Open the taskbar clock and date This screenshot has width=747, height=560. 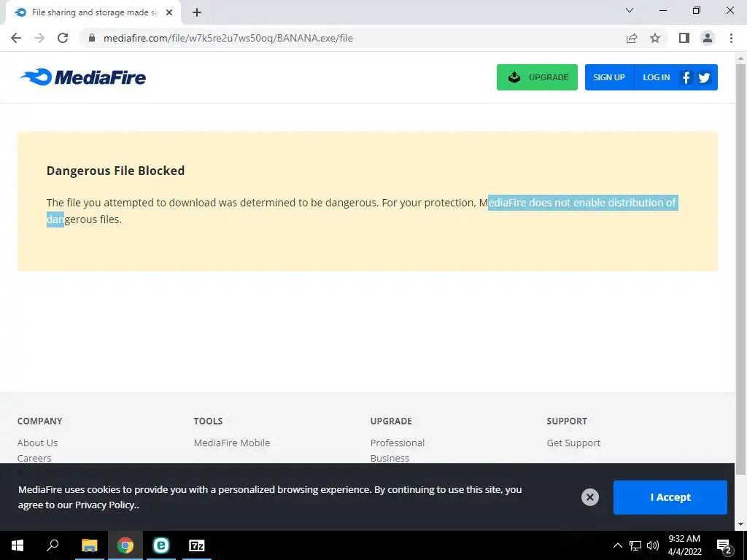684,545
